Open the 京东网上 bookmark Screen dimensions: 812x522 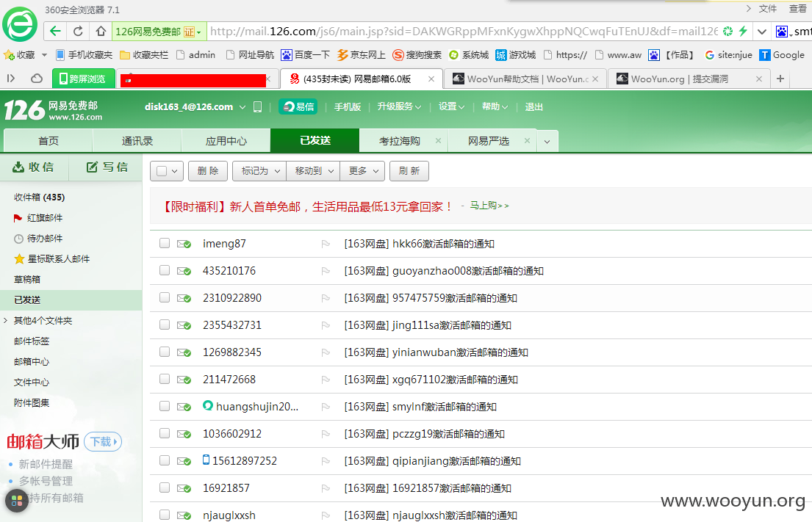pos(362,55)
